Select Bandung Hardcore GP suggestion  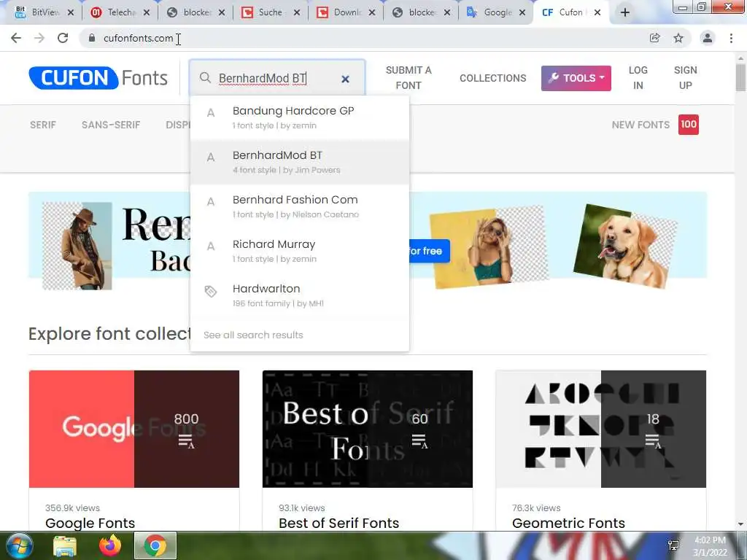300,117
